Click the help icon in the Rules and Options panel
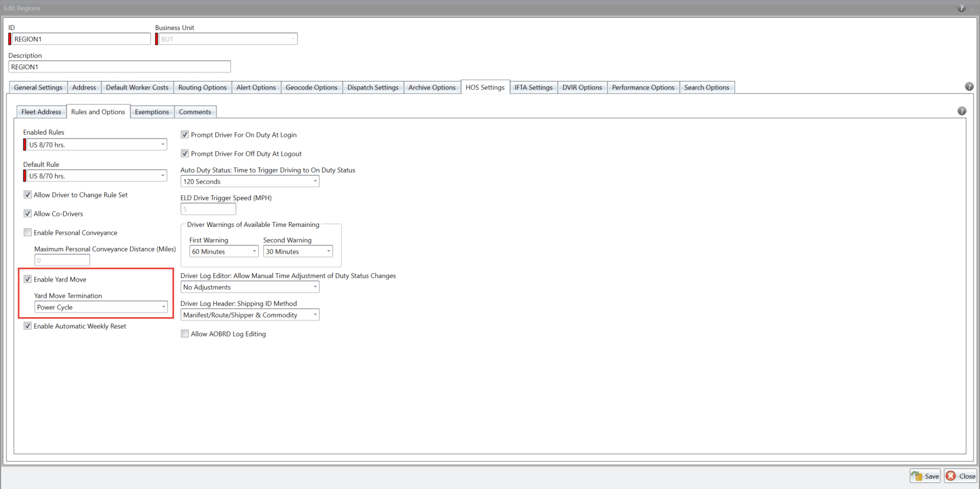The height and width of the screenshot is (489, 980). tap(962, 111)
